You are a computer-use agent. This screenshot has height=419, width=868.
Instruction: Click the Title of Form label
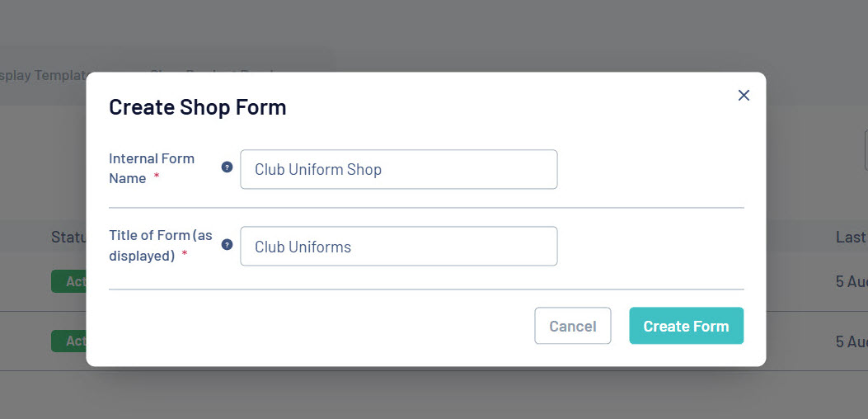[x=160, y=245]
